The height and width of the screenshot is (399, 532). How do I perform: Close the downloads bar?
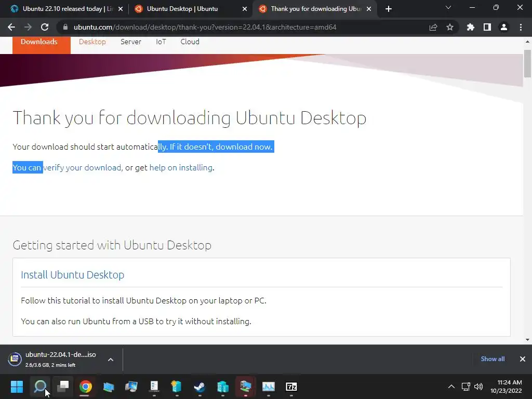523,359
